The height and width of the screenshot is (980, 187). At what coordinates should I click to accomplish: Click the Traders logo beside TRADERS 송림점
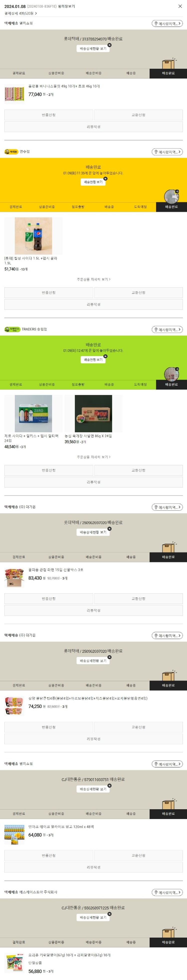[12, 329]
